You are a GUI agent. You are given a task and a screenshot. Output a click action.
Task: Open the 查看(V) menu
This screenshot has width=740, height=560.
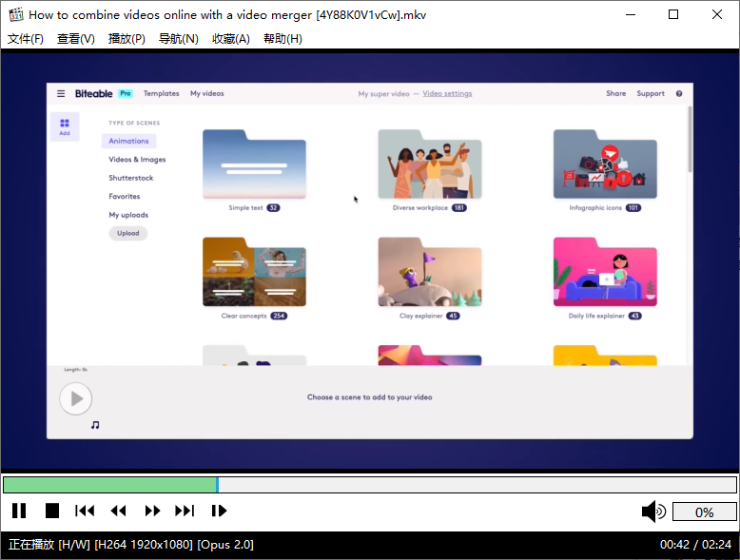(x=76, y=39)
